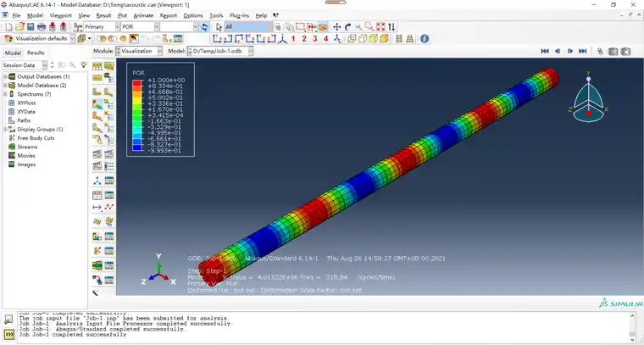This screenshot has height=345, width=644.
Task: Go to the first frame
Action: tap(545, 52)
